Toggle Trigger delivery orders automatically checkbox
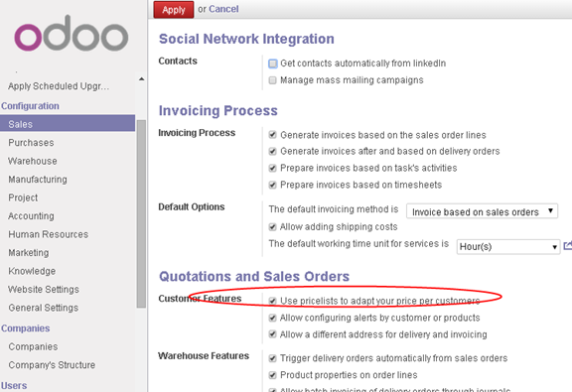 point(272,358)
